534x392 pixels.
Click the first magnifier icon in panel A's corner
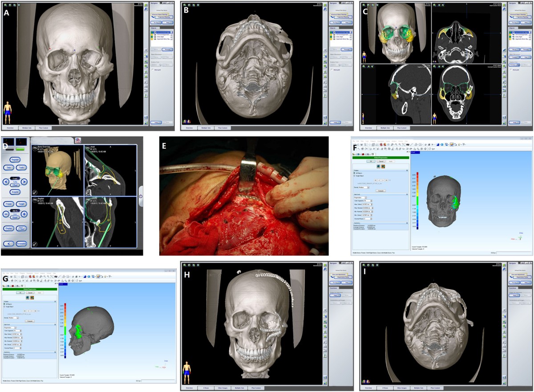pos(5,5)
